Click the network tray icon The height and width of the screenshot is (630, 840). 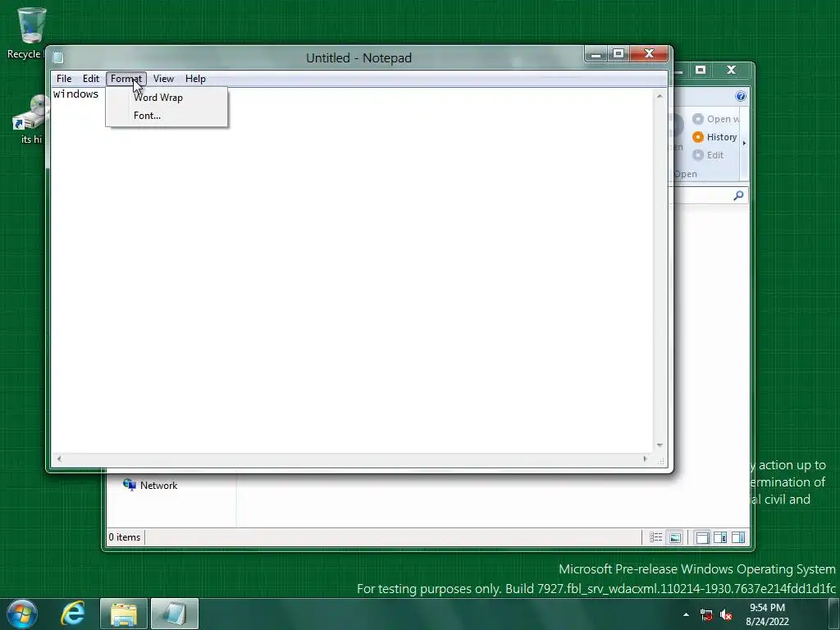pyautogui.click(x=706, y=615)
